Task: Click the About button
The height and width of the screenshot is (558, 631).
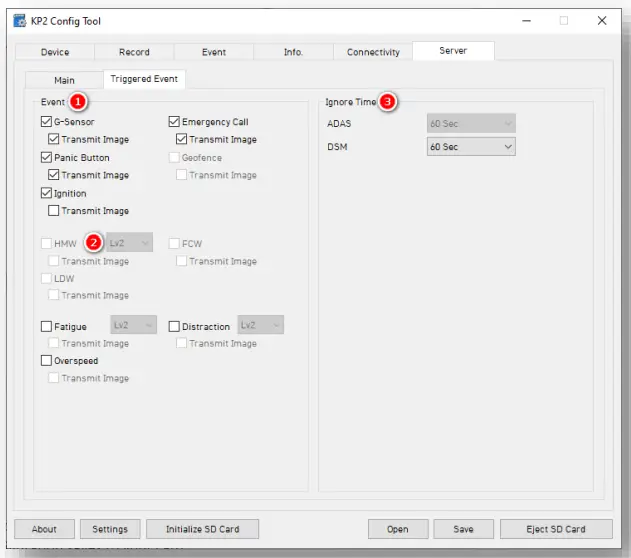Action: coord(44,529)
